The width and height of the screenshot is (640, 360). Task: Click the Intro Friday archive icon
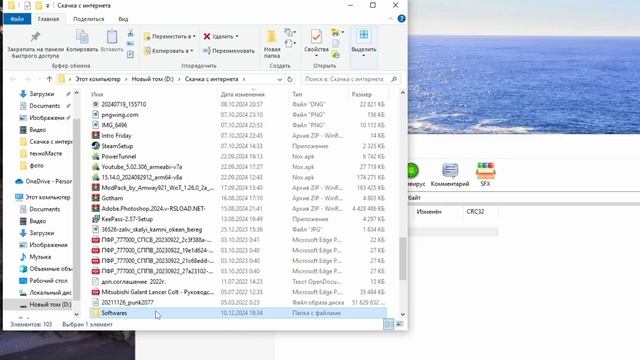tap(96, 136)
